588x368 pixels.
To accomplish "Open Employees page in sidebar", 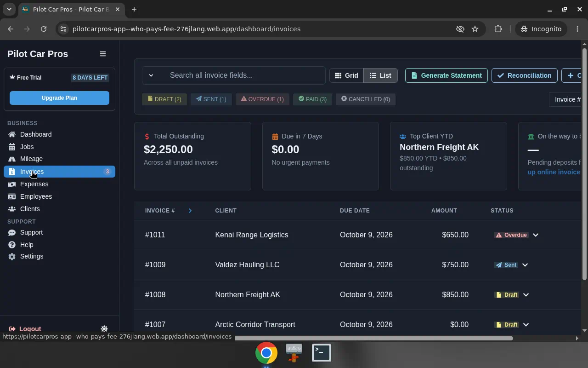I will click(x=59, y=196).
